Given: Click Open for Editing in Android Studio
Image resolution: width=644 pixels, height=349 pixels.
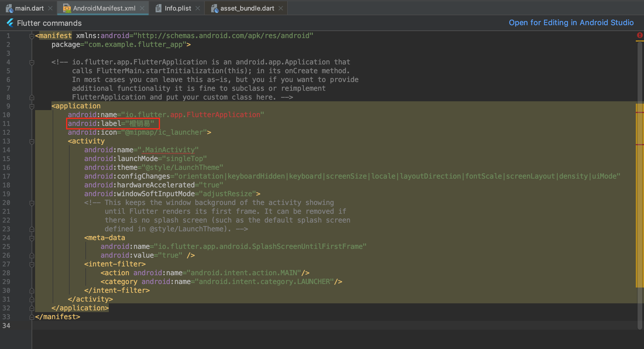Looking at the screenshot, I should (x=571, y=23).
